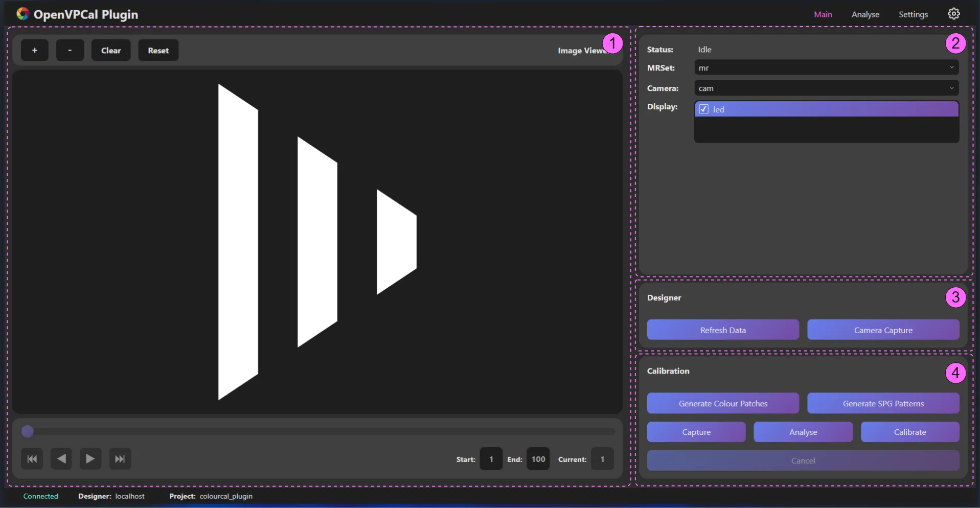Switch to the Analyse tab
This screenshot has width=980, height=508.
[865, 14]
